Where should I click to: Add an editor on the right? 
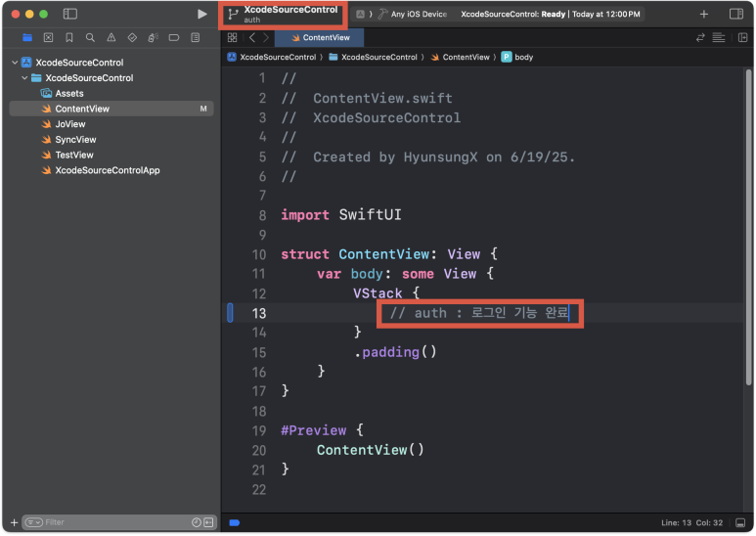point(743,37)
